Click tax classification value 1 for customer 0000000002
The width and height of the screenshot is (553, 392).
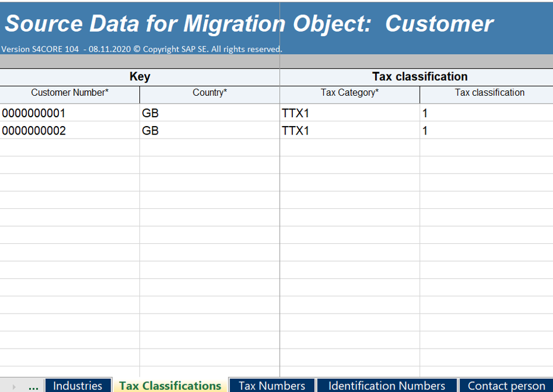[x=486, y=130]
